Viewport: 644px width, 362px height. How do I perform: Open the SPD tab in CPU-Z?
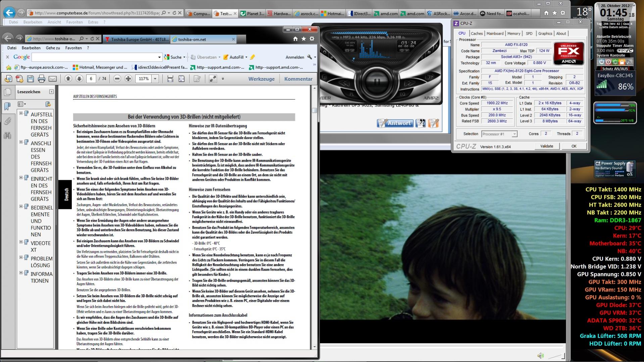529,34
